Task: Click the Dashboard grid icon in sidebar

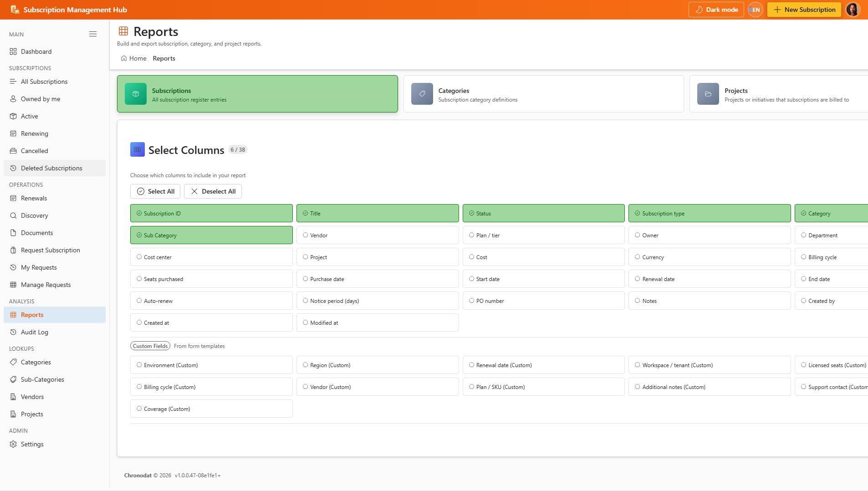Action: (x=13, y=51)
